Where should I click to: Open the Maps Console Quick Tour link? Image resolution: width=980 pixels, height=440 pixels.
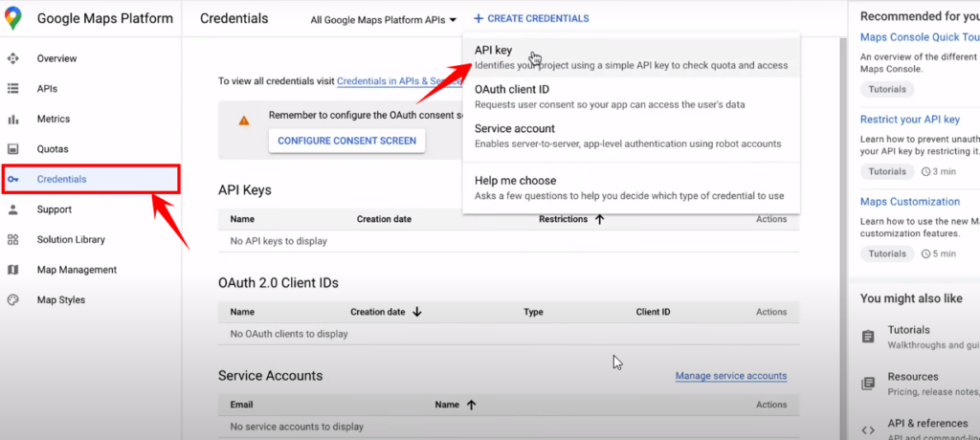(x=920, y=37)
